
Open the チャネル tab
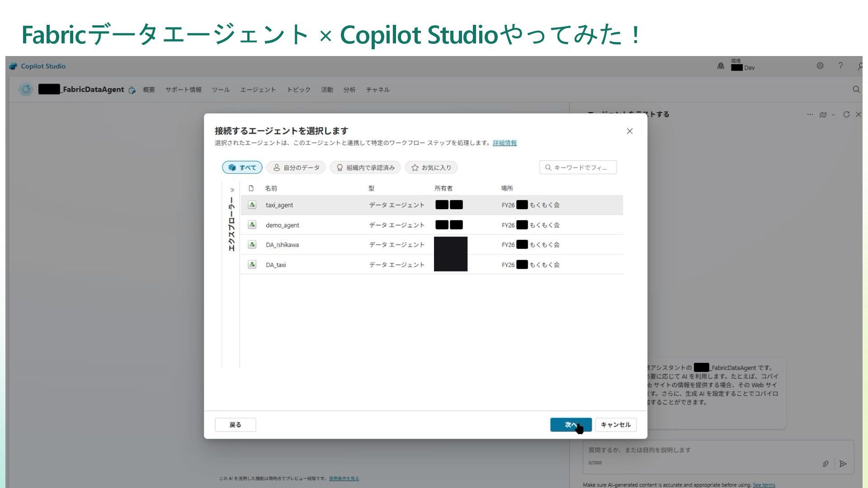(377, 90)
